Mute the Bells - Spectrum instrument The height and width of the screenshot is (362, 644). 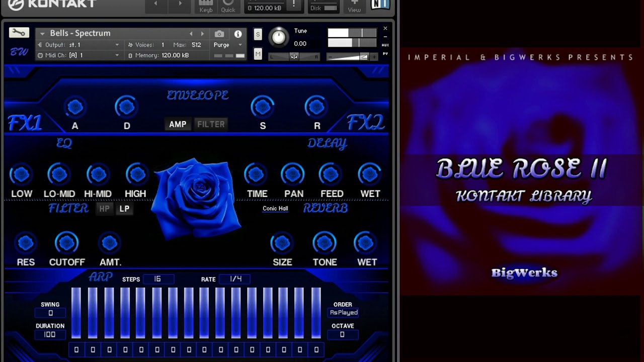coord(258,54)
